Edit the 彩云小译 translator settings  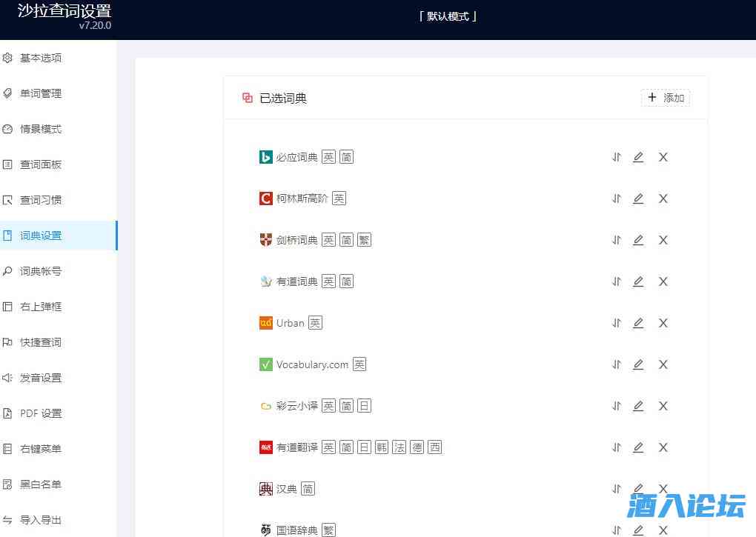(638, 406)
